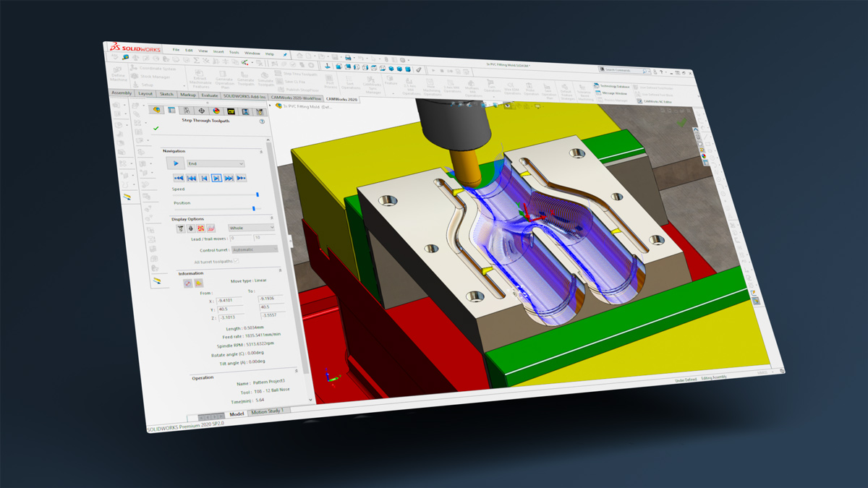Open the Insert menu
This screenshot has height=488, width=868.
[218, 52]
